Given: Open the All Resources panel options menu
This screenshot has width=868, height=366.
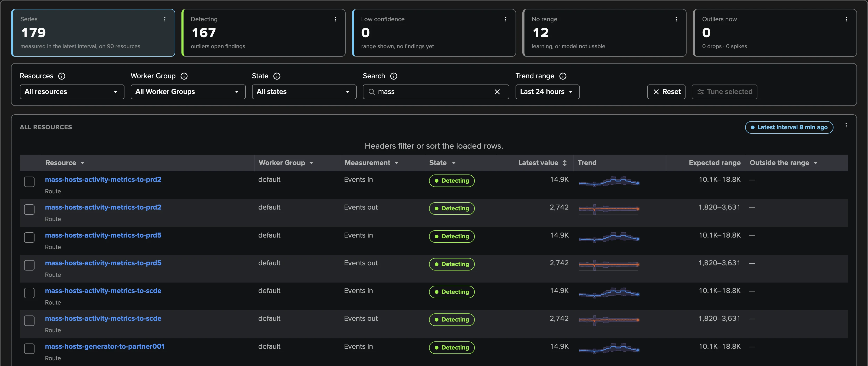Looking at the screenshot, I should 846,126.
